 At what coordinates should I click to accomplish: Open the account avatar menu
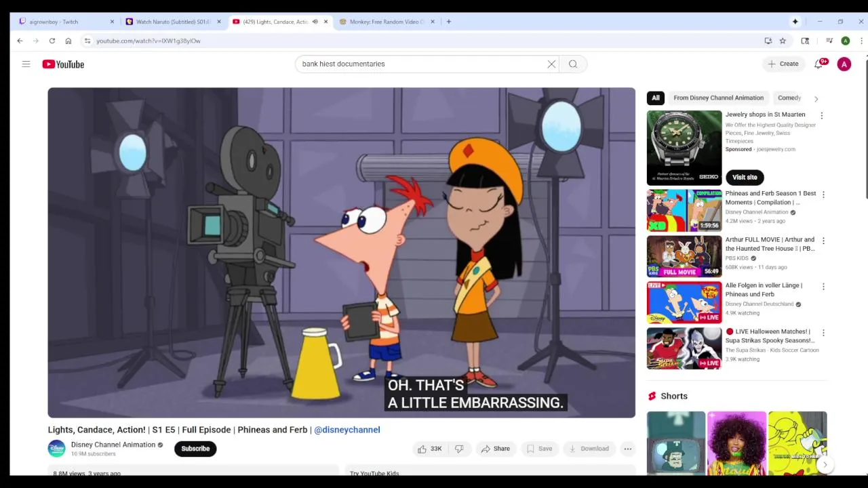point(844,64)
